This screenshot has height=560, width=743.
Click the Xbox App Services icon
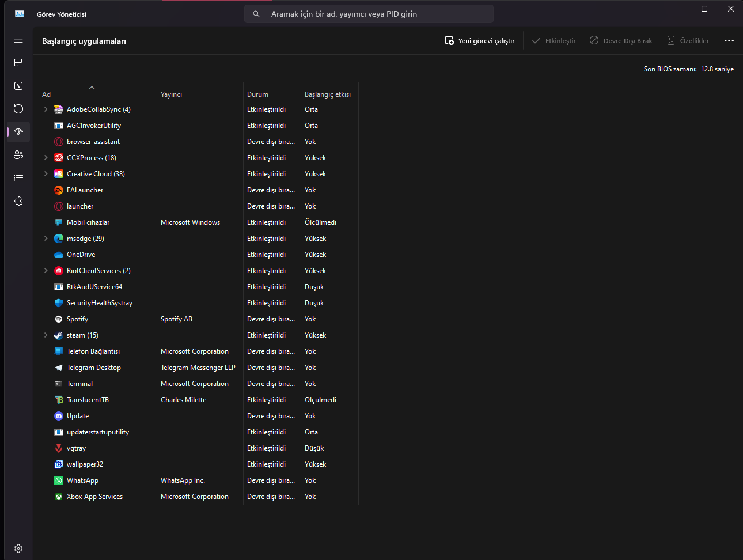(x=59, y=497)
